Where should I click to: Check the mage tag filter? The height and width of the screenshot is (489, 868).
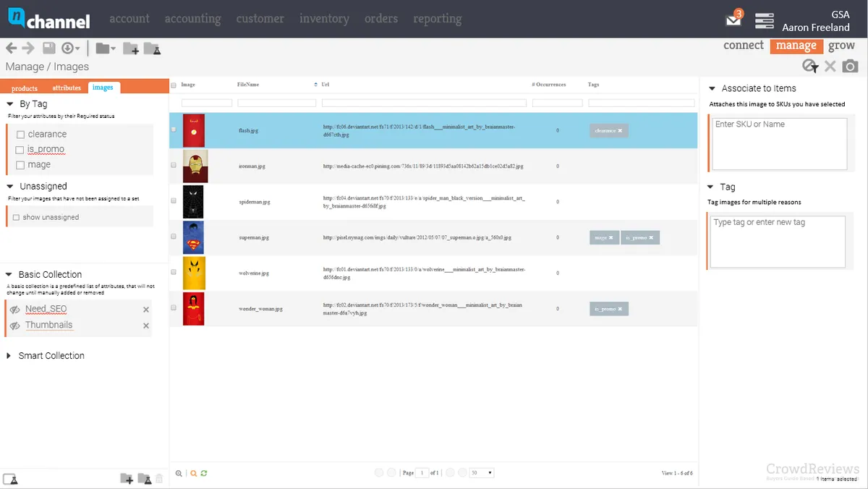pyautogui.click(x=20, y=165)
